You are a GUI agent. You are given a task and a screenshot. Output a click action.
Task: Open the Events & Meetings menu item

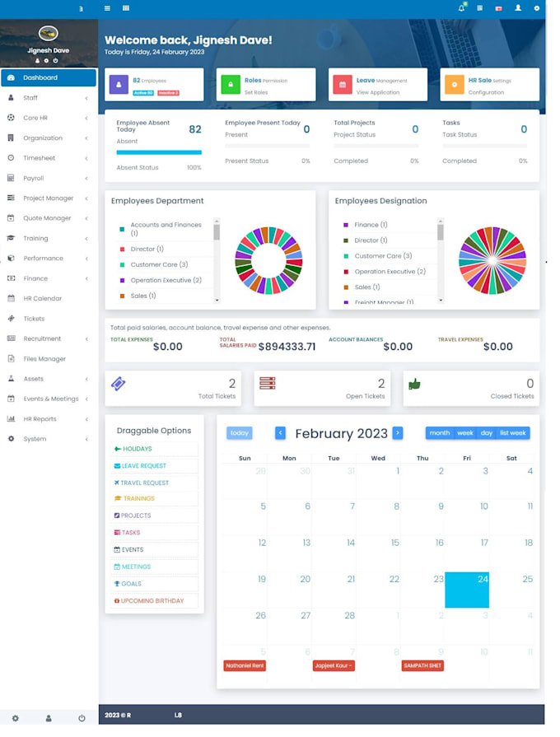pos(49,399)
